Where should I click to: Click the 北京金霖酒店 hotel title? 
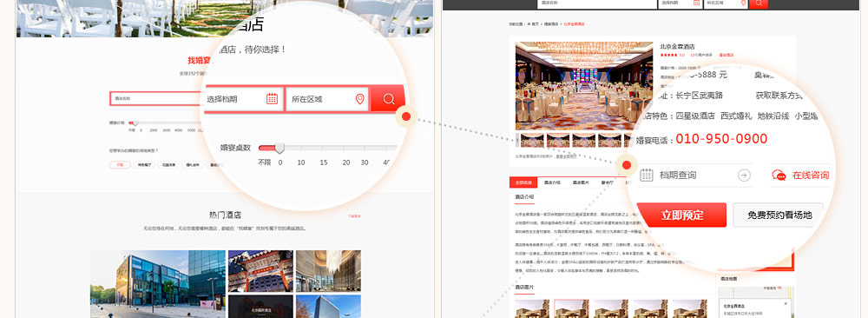point(677,47)
